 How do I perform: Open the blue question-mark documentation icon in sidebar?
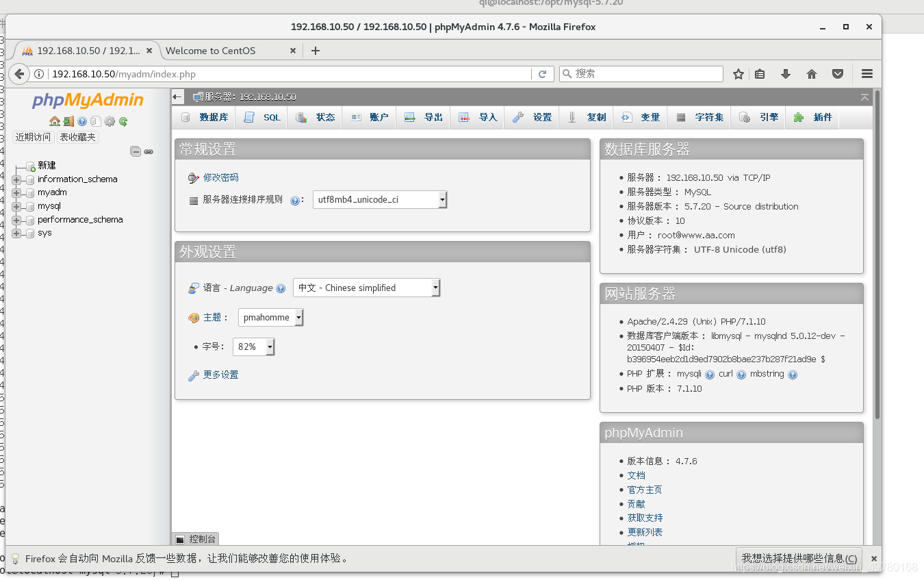pos(82,121)
